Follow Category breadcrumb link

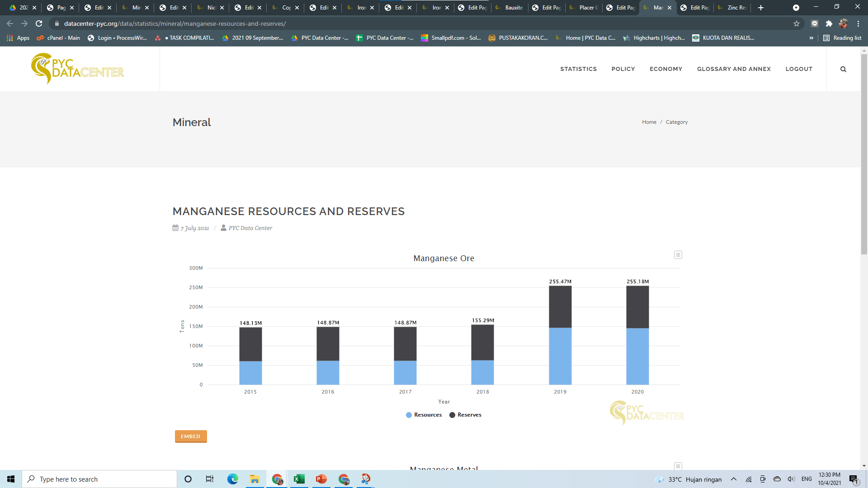676,122
